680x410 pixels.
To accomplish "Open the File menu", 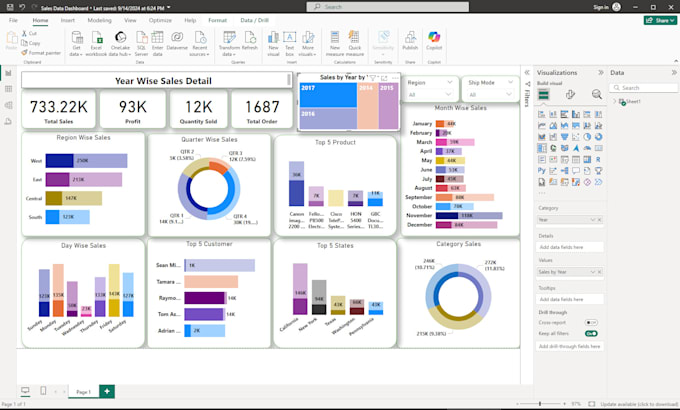I will 13,20.
